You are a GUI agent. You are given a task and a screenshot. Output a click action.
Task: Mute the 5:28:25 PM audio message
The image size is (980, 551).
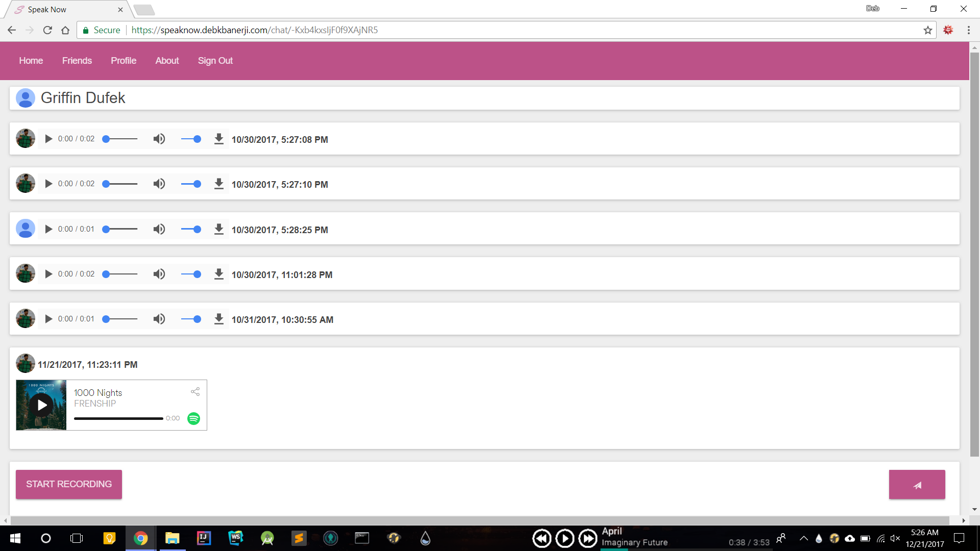point(159,229)
